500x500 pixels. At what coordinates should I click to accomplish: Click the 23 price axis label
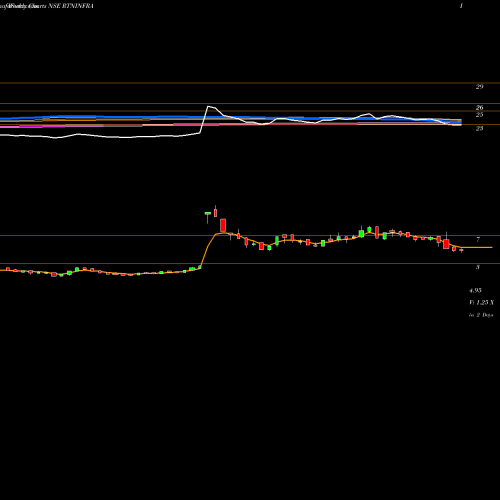[479, 128]
